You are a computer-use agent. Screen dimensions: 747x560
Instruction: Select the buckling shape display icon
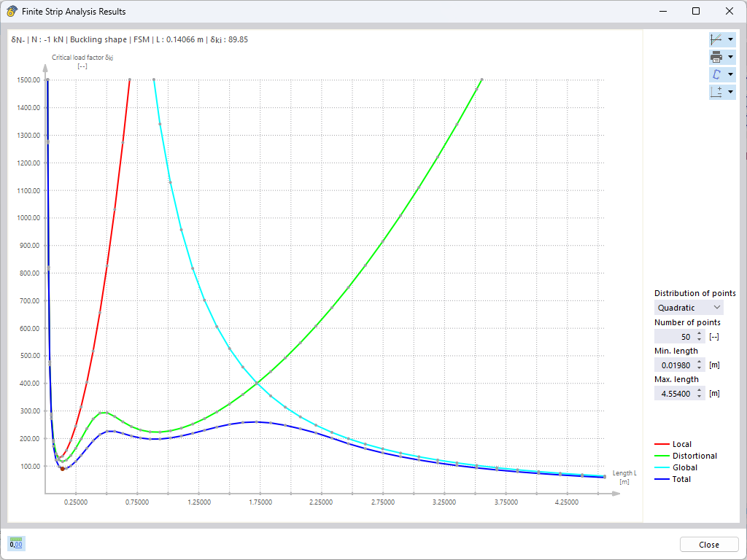point(716,74)
